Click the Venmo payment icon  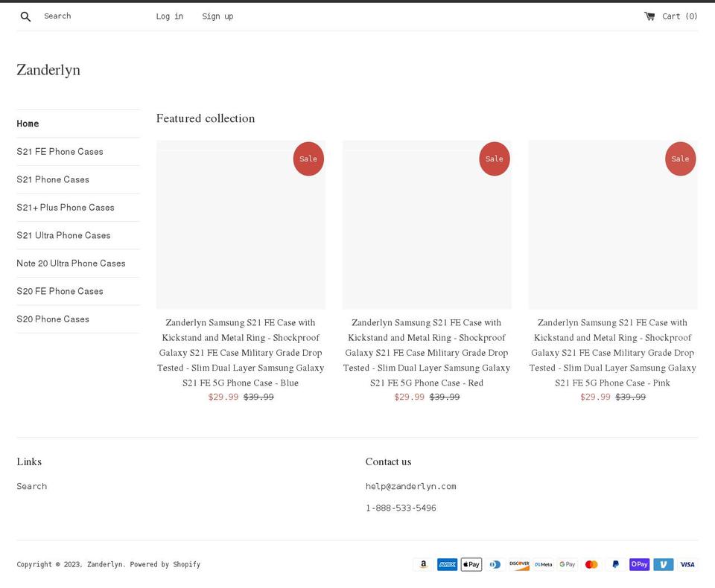point(664,564)
